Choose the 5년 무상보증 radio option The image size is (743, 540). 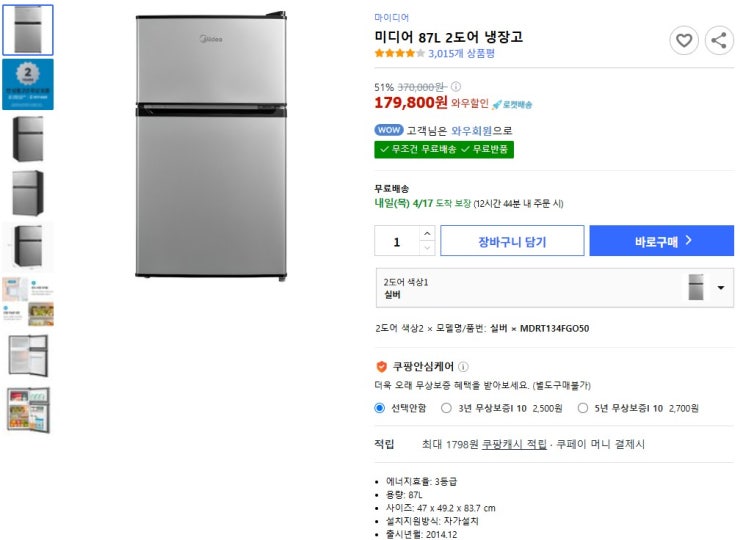pyautogui.click(x=583, y=408)
